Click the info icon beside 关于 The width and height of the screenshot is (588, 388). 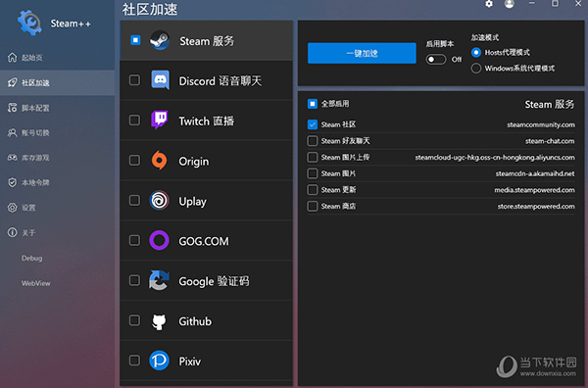13,232
